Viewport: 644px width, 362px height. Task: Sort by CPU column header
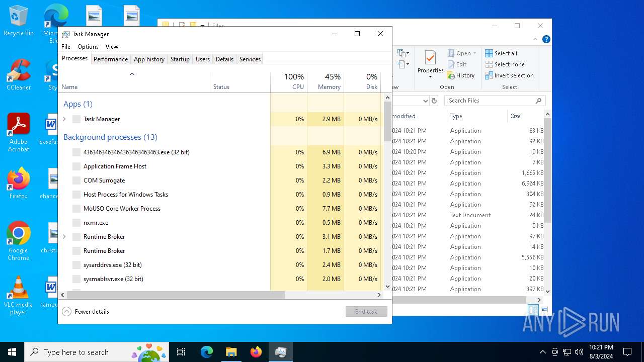(289, 82)
